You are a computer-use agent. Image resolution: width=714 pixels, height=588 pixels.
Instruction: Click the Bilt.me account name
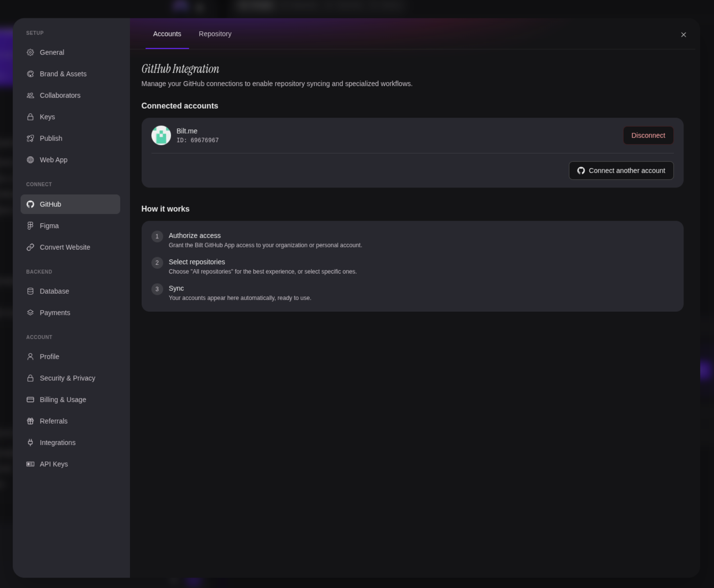tap(187, 131)
